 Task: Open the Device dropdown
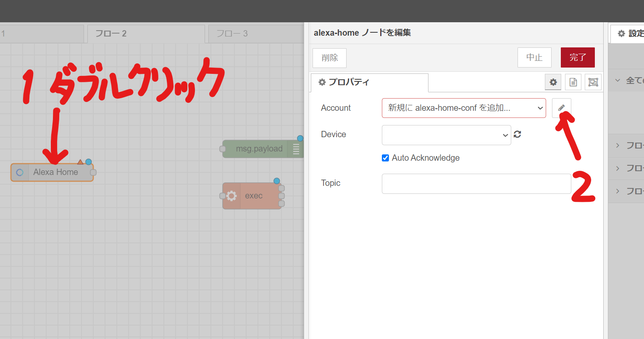(x=446, y=135)
